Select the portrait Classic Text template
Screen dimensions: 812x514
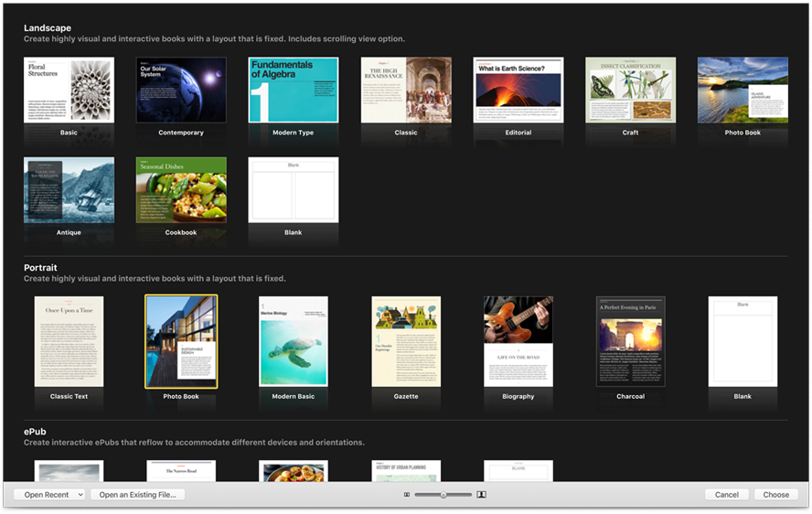tap(69, 341)
